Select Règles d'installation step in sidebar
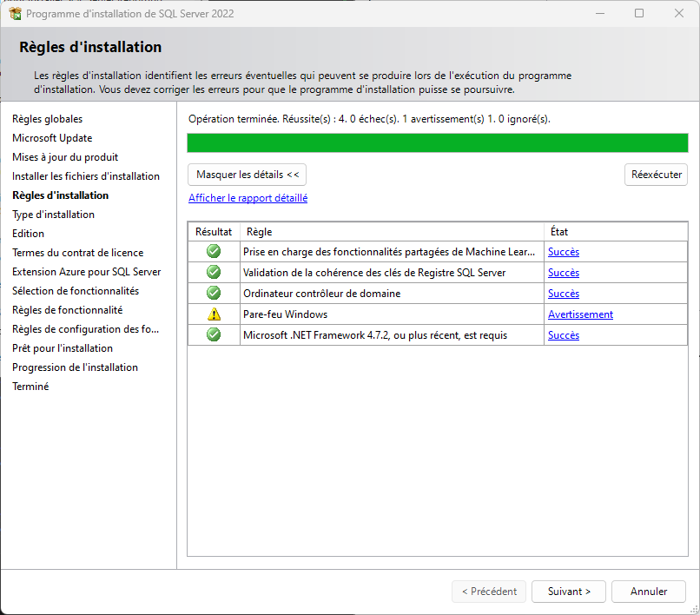This screenshot has width=700, height=615. (60, 195)
